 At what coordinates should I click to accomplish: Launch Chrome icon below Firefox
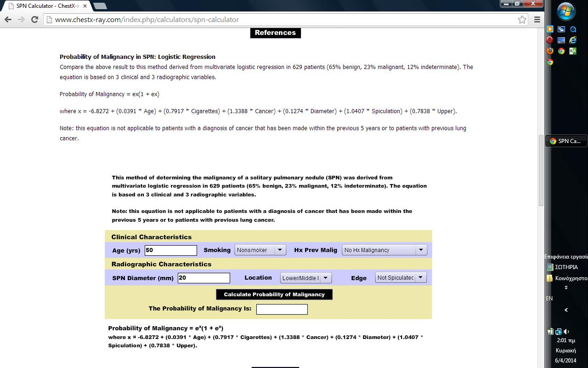(x=550, y=62)
